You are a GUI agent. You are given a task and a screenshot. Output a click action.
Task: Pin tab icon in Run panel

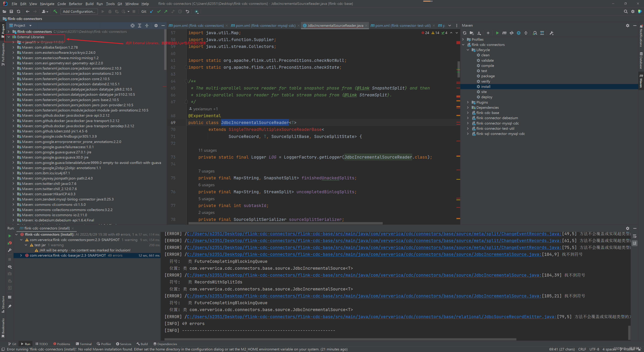click(10, 306)
